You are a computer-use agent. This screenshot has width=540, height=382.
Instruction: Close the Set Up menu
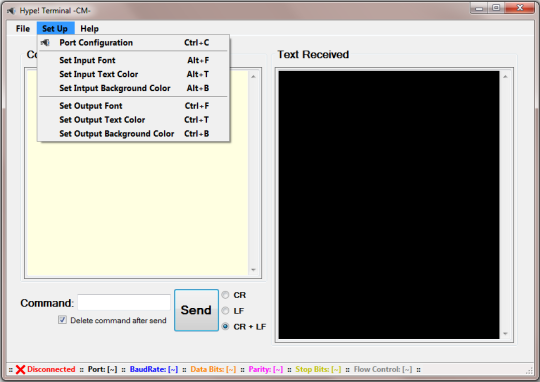coord(55,29)
